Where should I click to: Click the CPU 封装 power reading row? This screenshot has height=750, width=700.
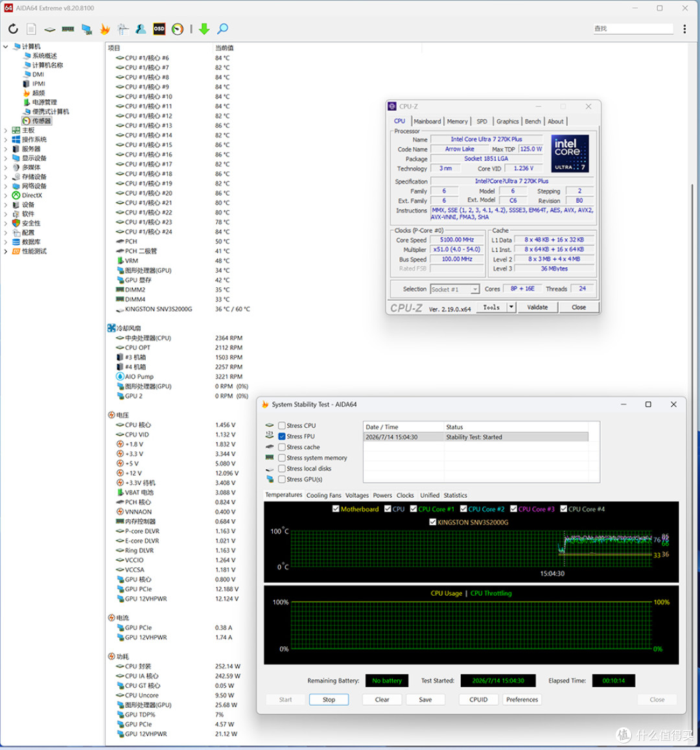tap(178, 666)
